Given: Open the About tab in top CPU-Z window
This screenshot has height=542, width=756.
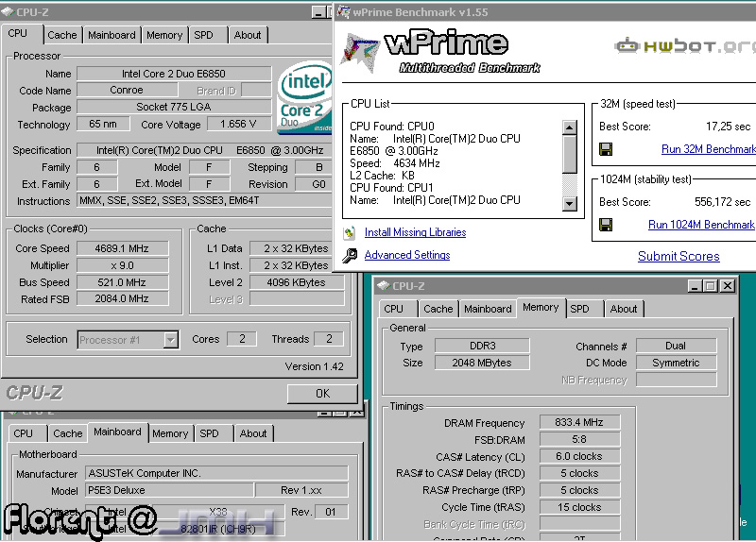Looking at the screenshot, I should pos(248,35).
